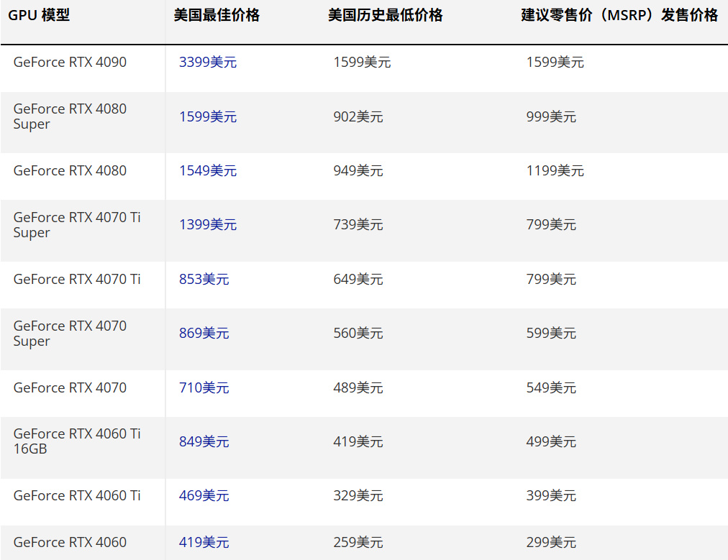This screenshot has height=560, width=728.
Task: Open the 853美元 link for RTX 4070 Ti
Action: coord(204,279)
